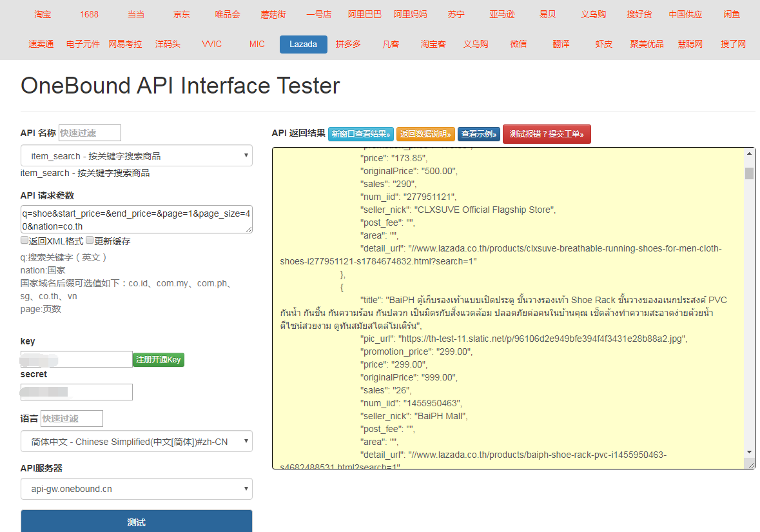Select the 苏宁 tab
The image size is (760, 532).
456,15
